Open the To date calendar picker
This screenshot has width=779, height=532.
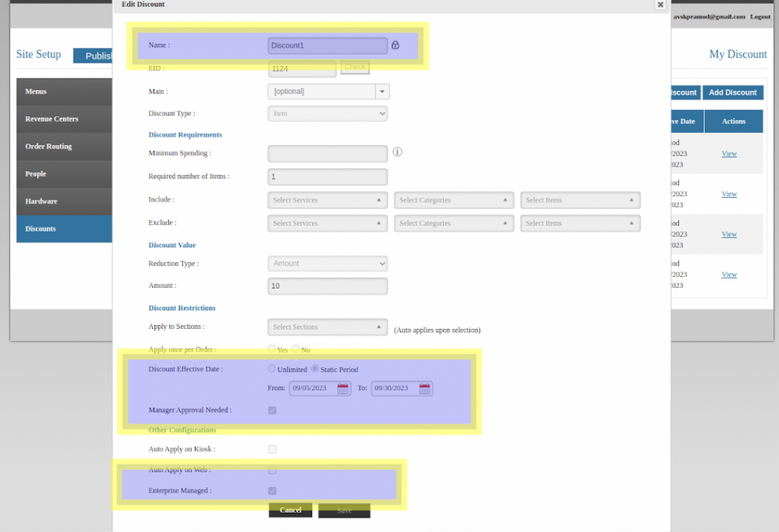click(x=424, y=388)
